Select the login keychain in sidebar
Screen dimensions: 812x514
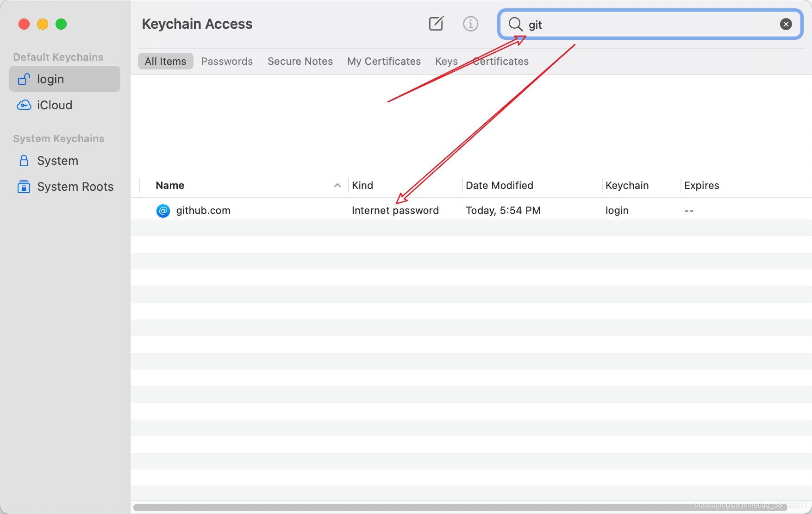65,79
